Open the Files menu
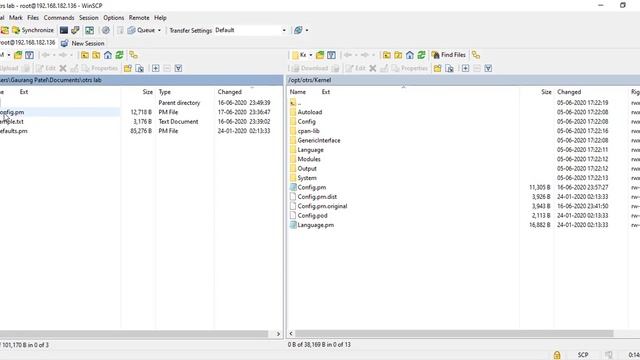 [33, 18]
